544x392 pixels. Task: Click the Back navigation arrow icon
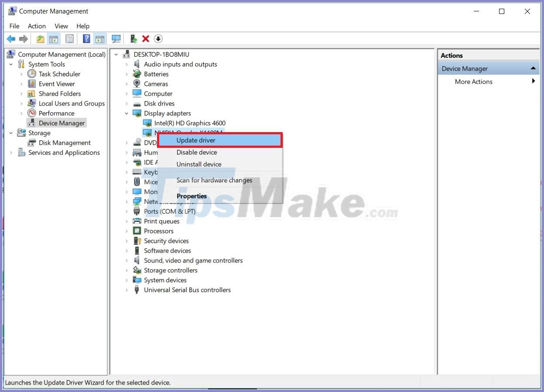(11, 38)
